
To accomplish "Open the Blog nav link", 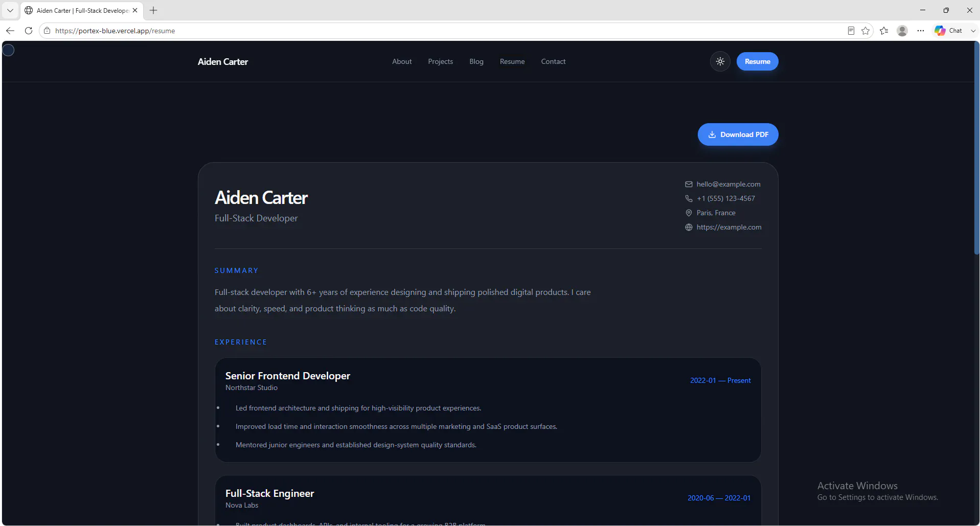I will tap(476, 61).
